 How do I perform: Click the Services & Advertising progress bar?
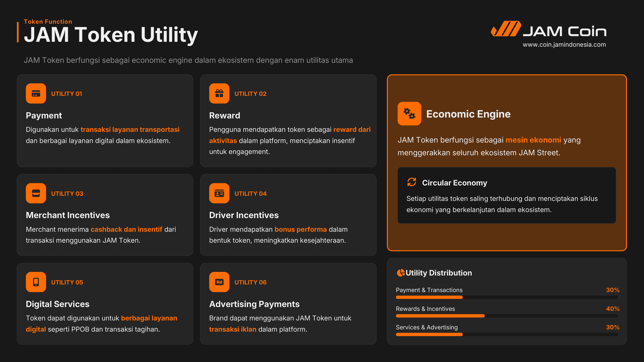[x=507, y=335]
